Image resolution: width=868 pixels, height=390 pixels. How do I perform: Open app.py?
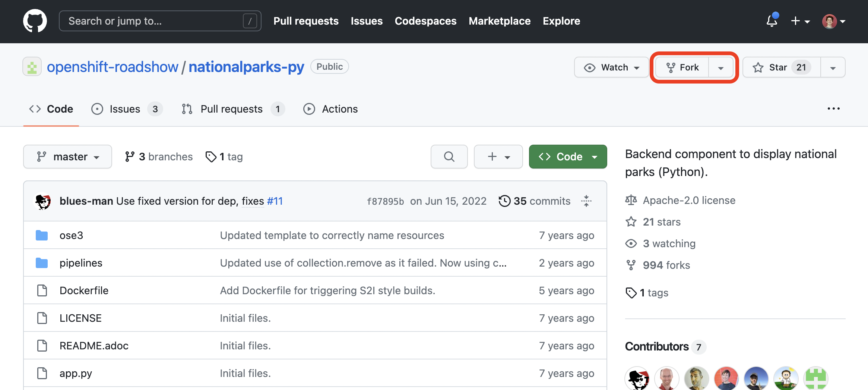click(76, 373)
